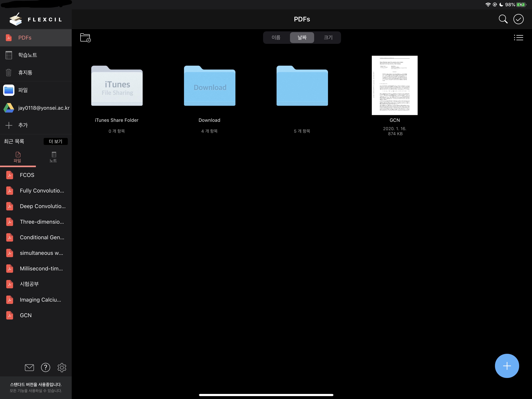The image size is (532, 399).
Task: Expand recent list with 더 보기
Action: [56, 141]
